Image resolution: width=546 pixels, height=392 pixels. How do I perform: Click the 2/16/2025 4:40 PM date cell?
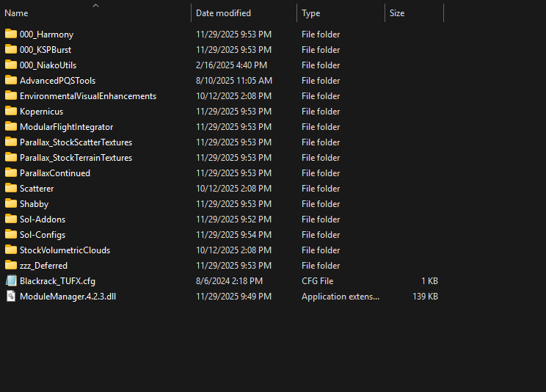(x=231, y=65)
